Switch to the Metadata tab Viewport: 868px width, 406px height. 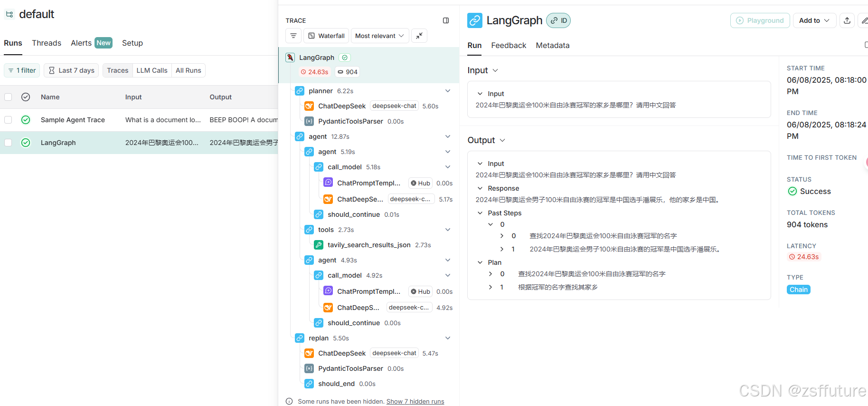[x=553, y=46]
